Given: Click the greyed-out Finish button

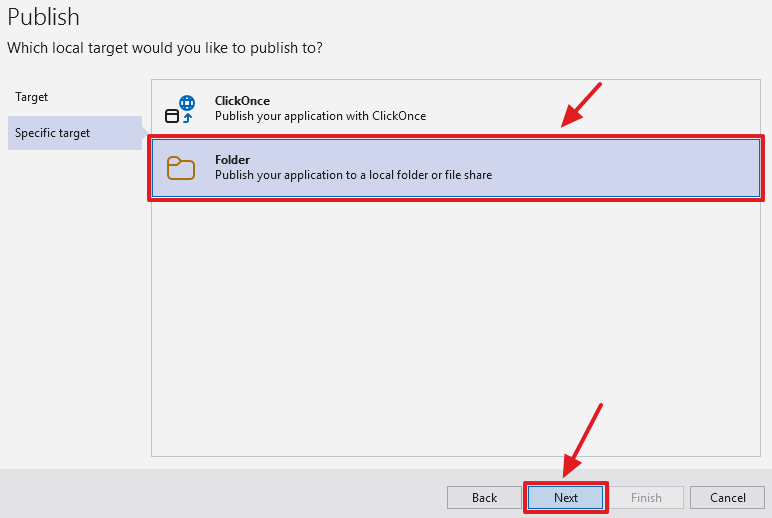Looking at the screenshot, I should (646, 497).
